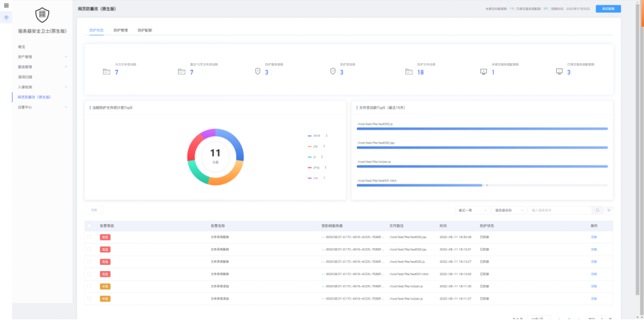Click the .jsp legend marker
The width and height of the screenshot is (644, 320).
310,146
